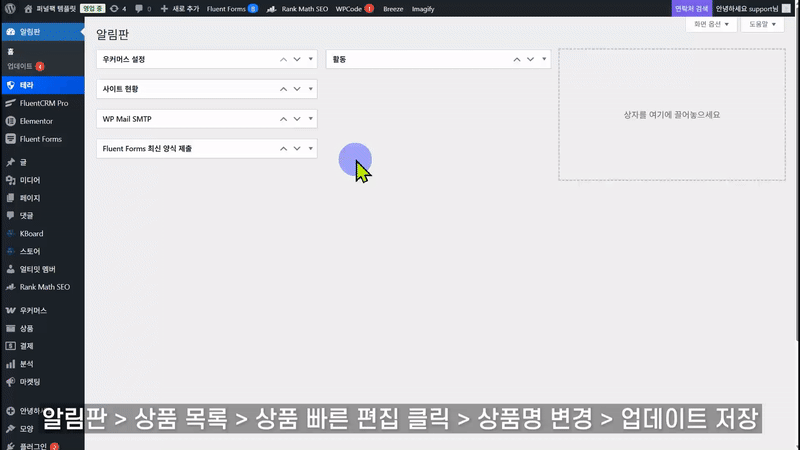
Task: Open the 도움말 dropdown
Action: (762, 24)
